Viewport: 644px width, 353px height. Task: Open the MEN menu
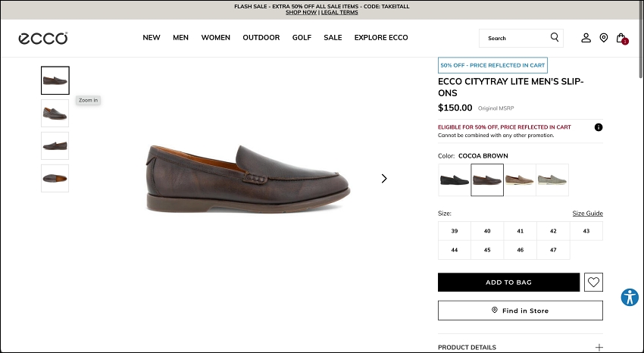point(181,37)
